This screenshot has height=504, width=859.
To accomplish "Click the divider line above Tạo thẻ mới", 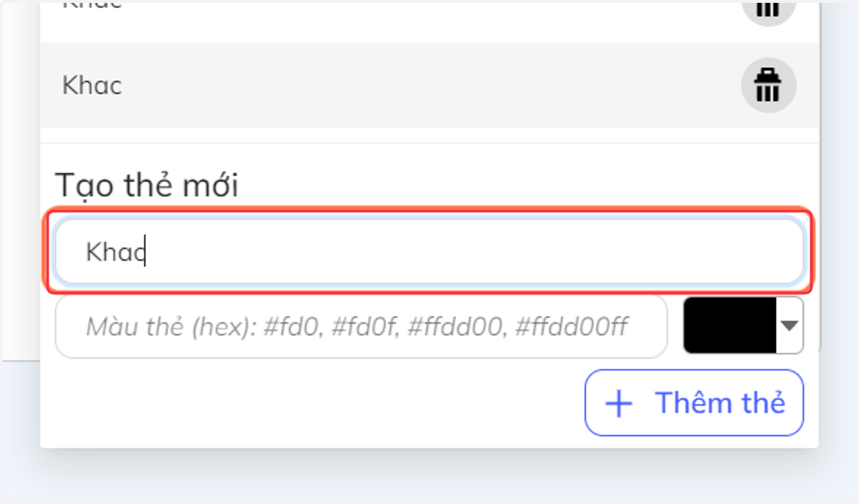I will click(x=429, y=143).
